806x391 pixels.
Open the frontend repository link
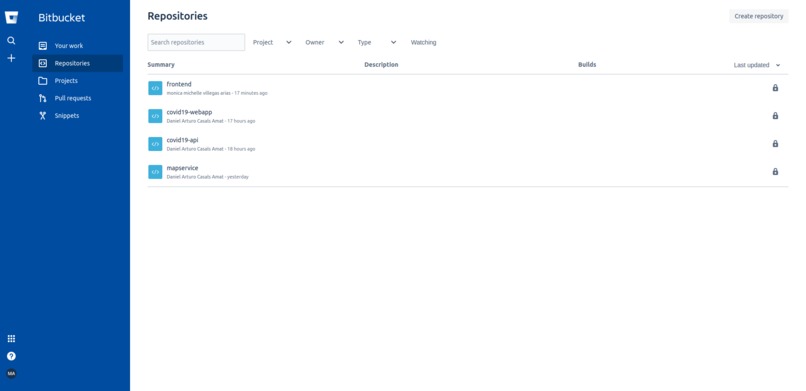(179, 84)
